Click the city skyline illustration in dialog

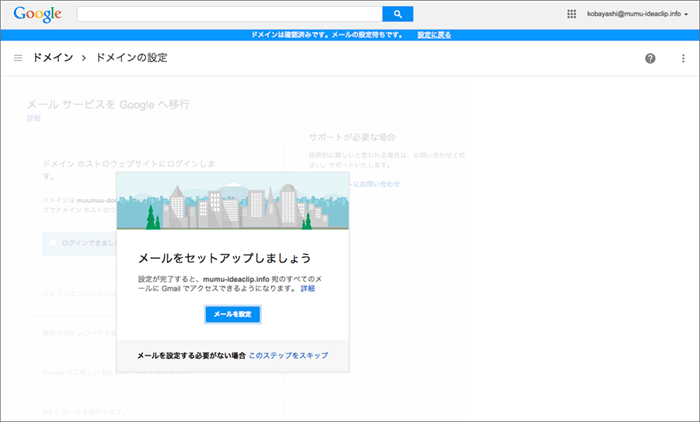click(x=233, y=201)
